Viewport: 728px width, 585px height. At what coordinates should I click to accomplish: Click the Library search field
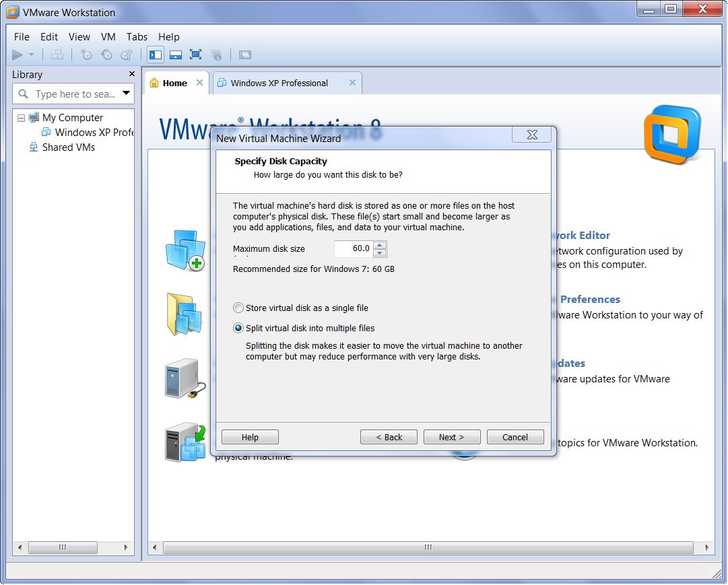[73, 94]
